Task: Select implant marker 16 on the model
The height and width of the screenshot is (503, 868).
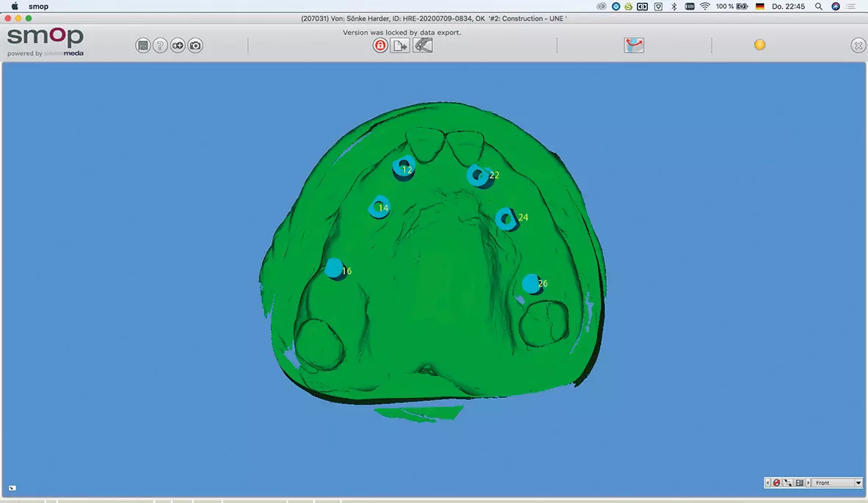Action: [335, 269]
